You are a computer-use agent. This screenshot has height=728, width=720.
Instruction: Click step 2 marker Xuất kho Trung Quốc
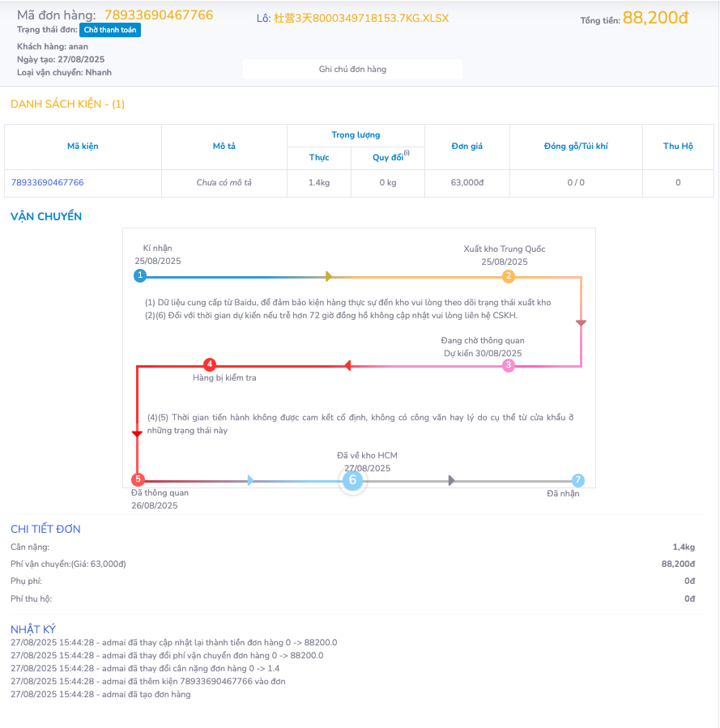coord(509,276)
